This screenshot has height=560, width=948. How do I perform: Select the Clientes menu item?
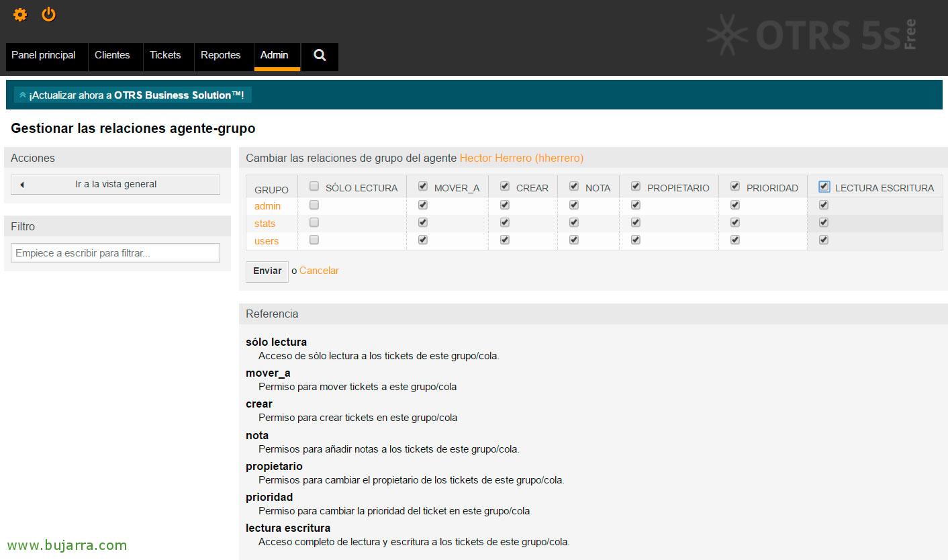tap(112, 56)
